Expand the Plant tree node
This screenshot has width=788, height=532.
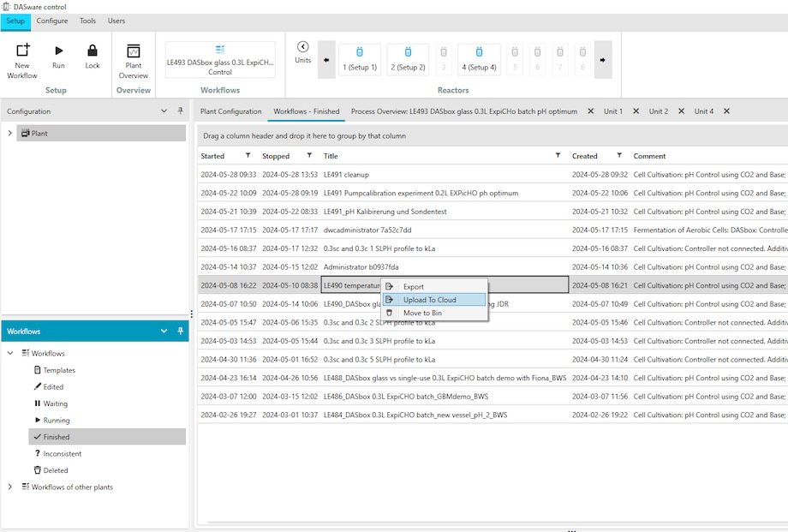point(9,134)
